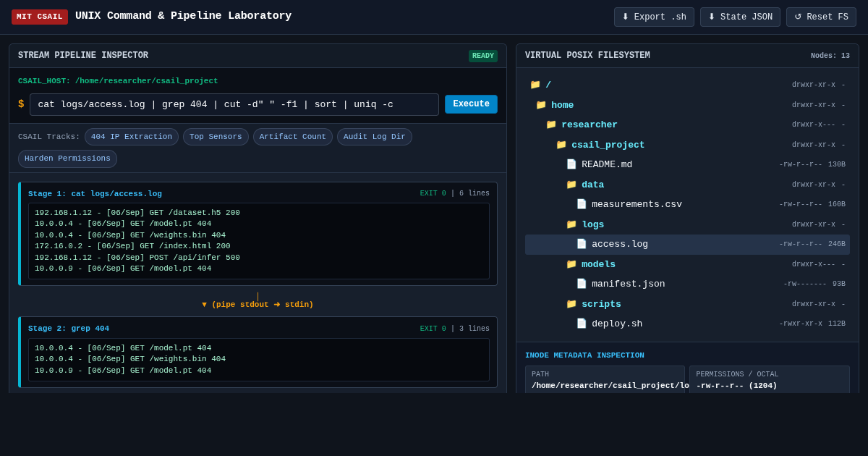Click the README.md file icon
Screen dimensions: 868x456
(x=571, y=164)
